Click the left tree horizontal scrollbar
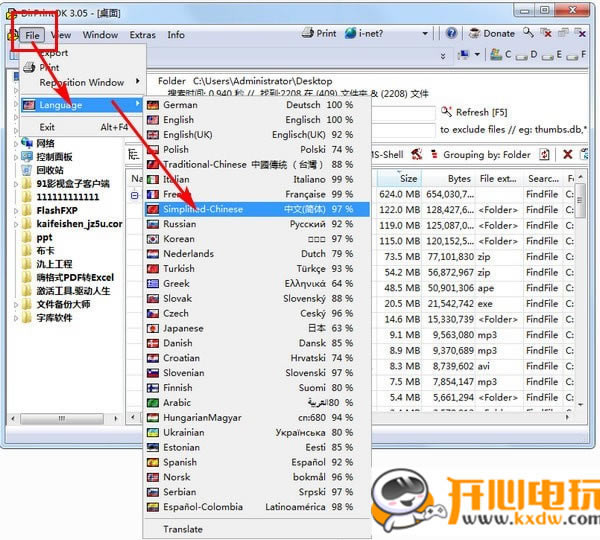Viewport: 600px width, 540px height. 64,419
